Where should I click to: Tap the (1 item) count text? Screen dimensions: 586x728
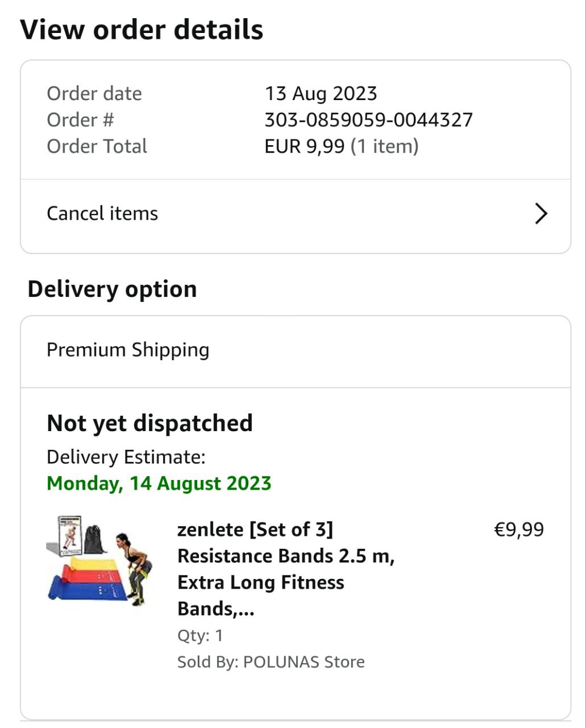[384, 146]
